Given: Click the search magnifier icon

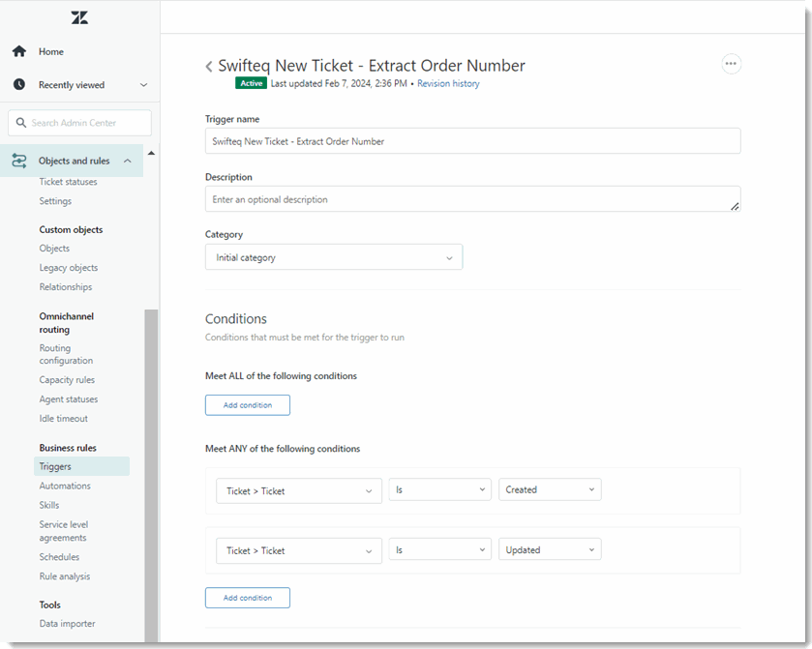Looking at the screenshot, I should 21,123.
